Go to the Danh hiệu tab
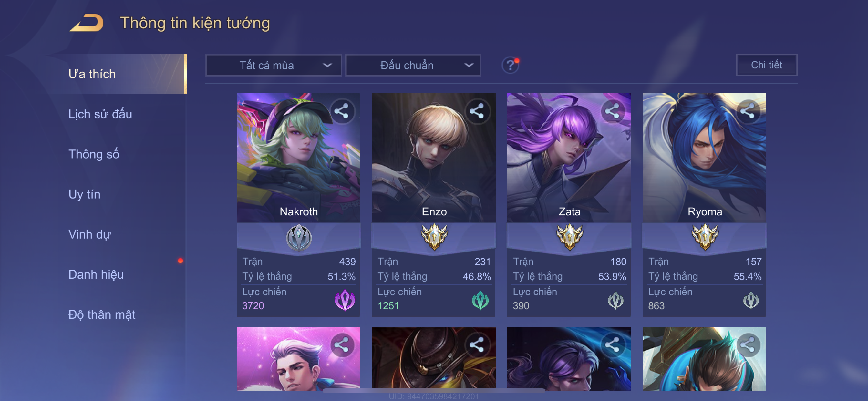This screenshot has height=401, width=868. click(96, 275)
